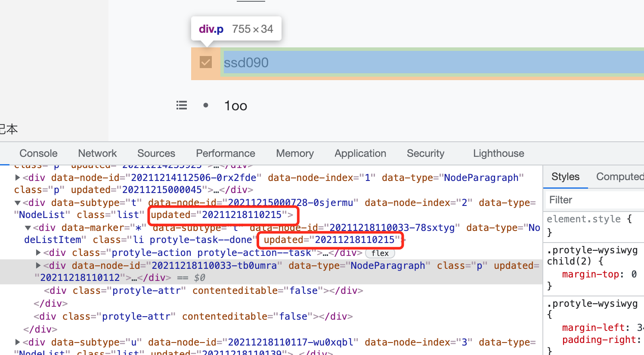The width and height of the screenshot is (644, 355).
Task: Collapse the NodeListItem protyle-task--done div
Action: tap(28, 227)
